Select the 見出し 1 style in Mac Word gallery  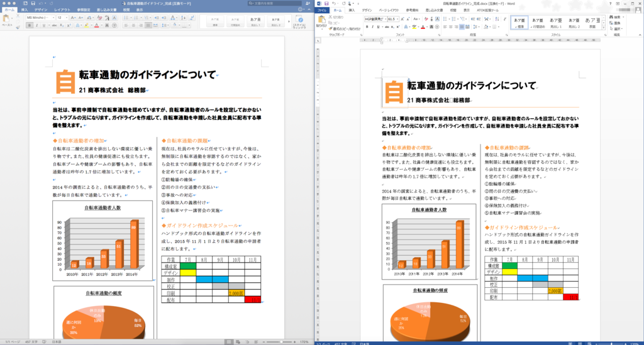tap(255, 22)
